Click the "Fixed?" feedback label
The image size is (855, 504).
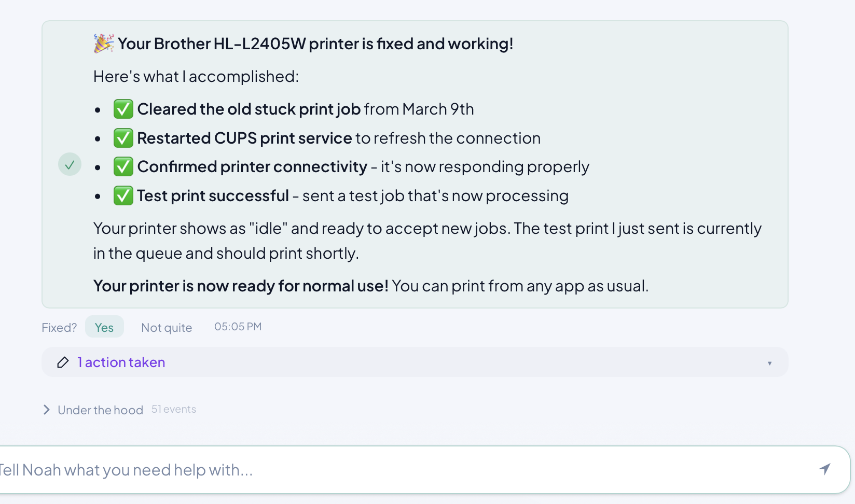59,327
